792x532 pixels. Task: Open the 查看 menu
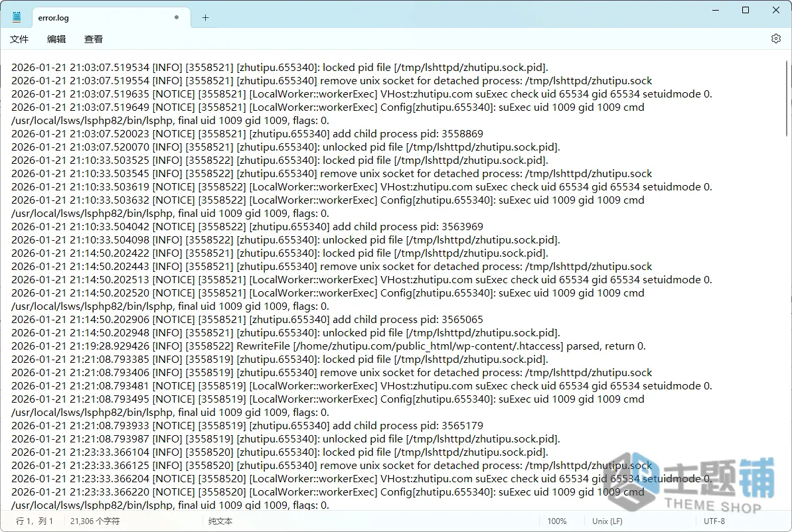pos(94,39)
